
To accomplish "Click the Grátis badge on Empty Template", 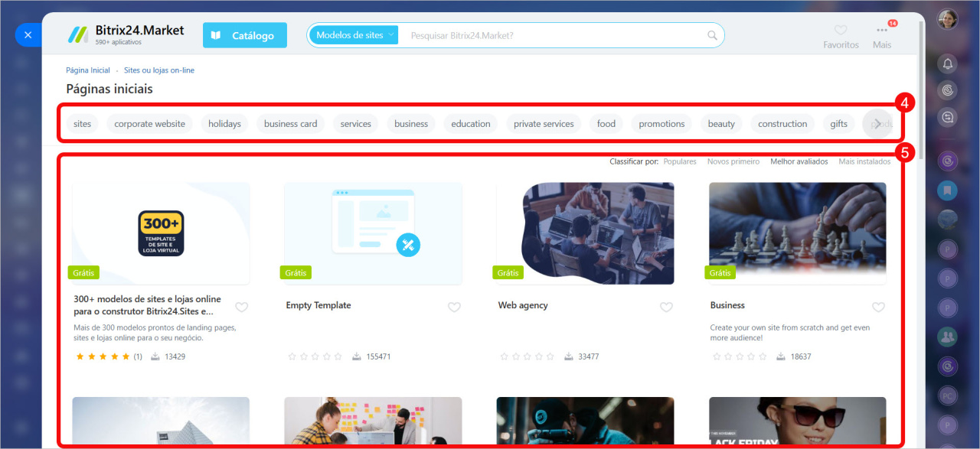I will (x=296, y=272).
